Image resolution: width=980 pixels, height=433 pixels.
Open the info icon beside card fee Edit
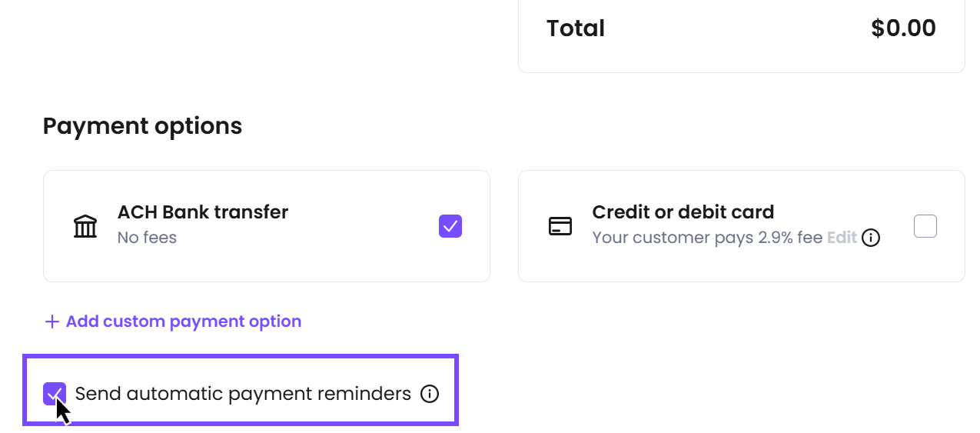(871, 238)
